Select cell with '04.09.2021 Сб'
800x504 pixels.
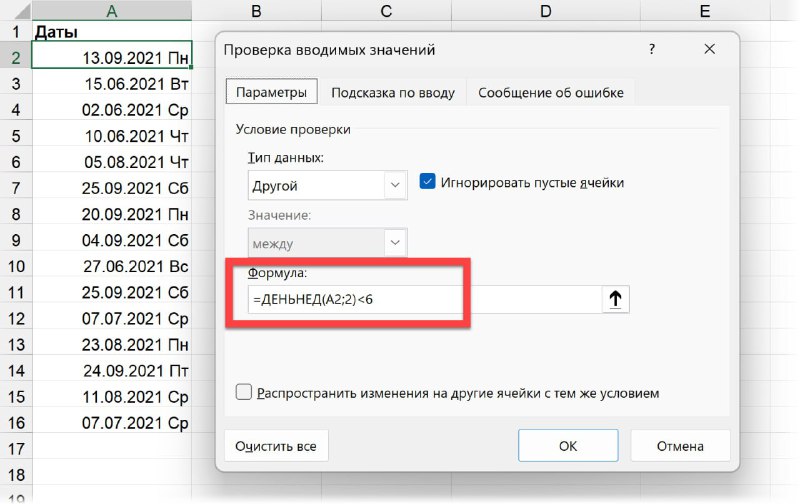(112, 240)
